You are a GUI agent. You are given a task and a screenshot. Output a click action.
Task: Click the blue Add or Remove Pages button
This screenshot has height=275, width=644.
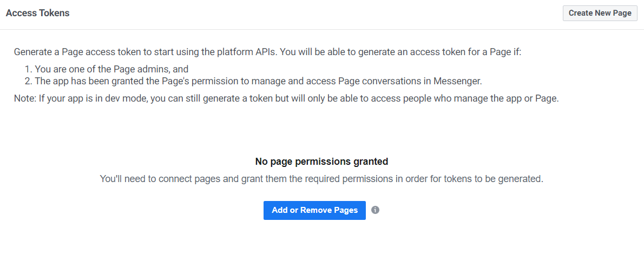point(314,210)
